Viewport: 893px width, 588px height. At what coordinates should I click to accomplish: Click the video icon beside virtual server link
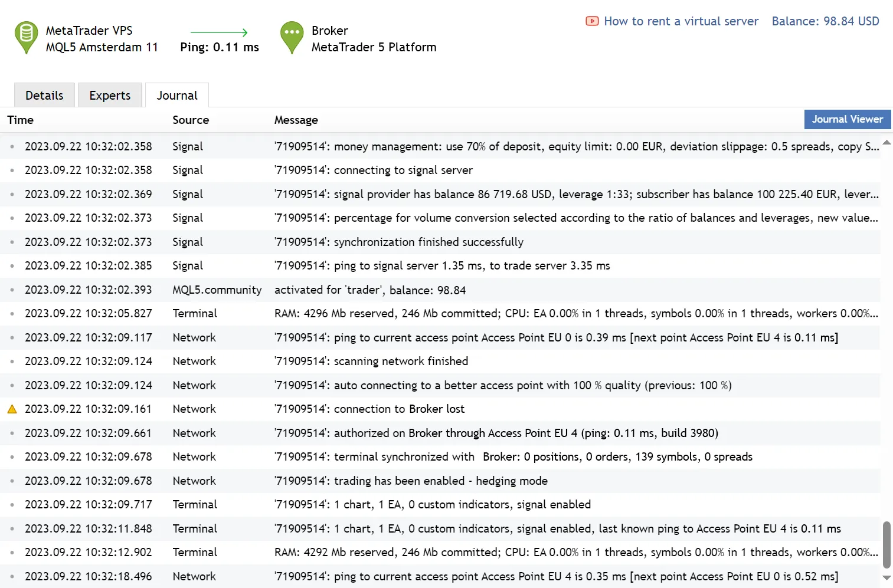click(592, 21)
